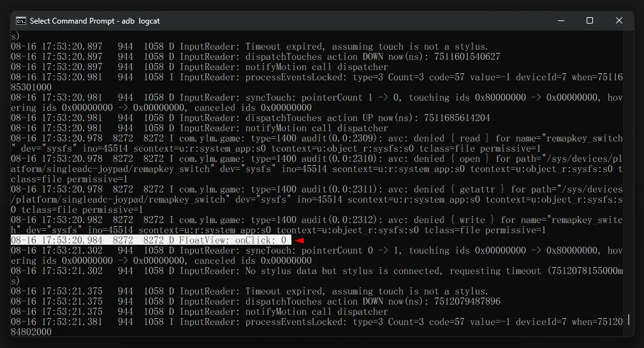Minimize the Command Prompt window
644x348 pixels.
coord(560,20)
